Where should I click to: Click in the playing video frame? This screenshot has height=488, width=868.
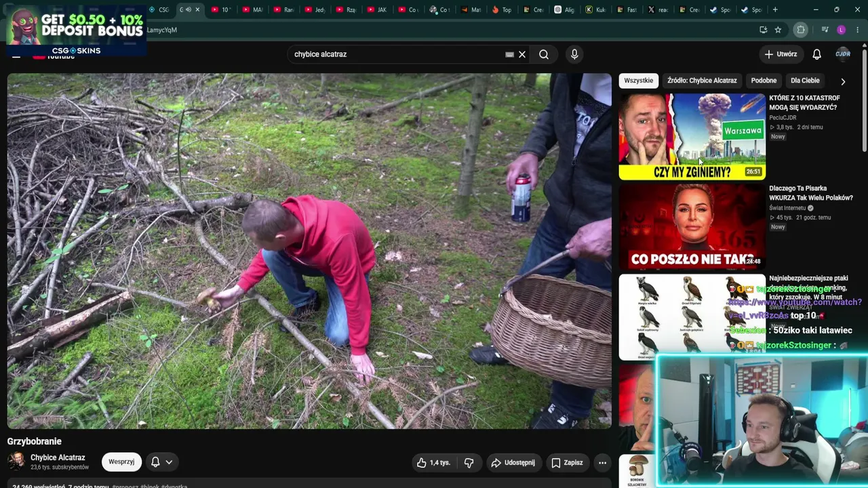point(309,251)
